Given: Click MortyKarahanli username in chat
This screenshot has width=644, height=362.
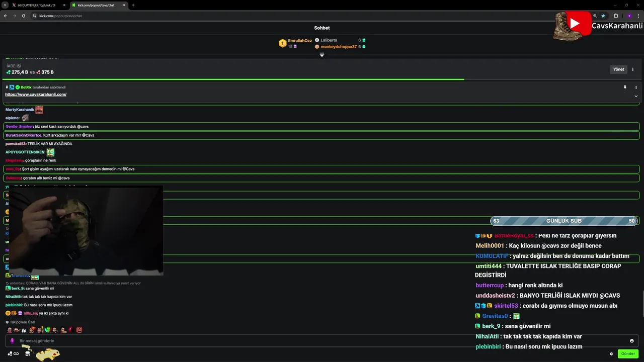Looking at the screenshot, I should click(20, 110).
